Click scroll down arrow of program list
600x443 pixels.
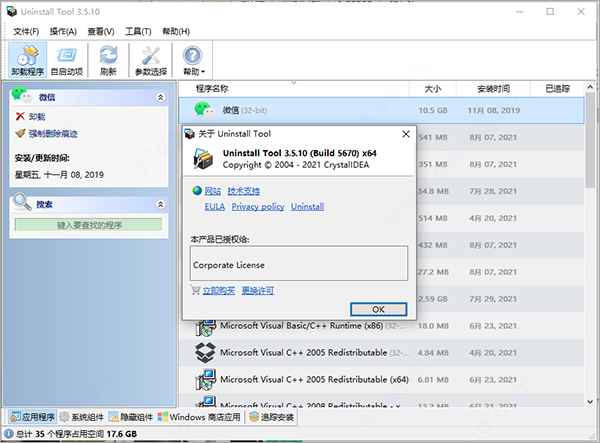590,402
